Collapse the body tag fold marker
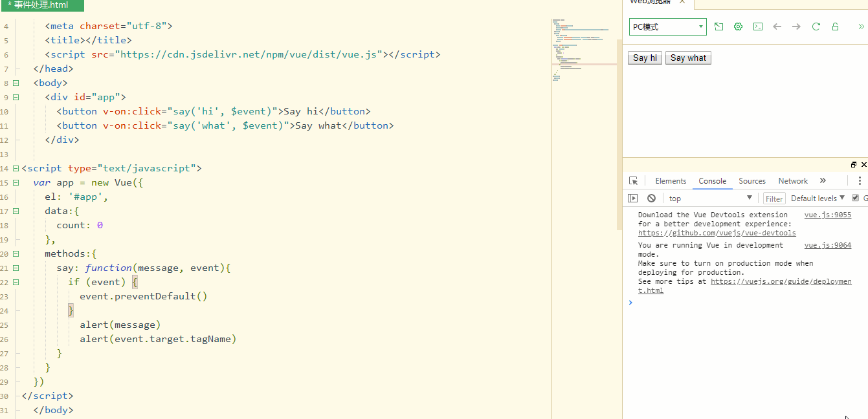Viewport: 868px width, 419px height. [16, 83]
